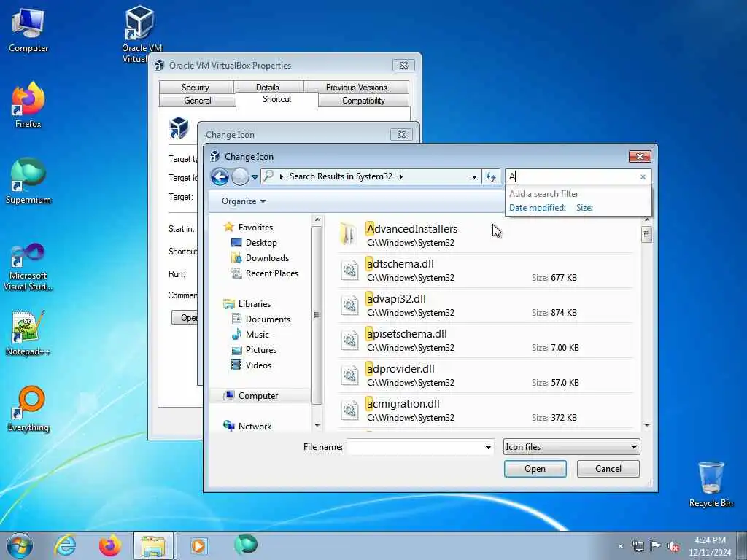Click the Windows Explorer taskbar button

pos(155,545)
